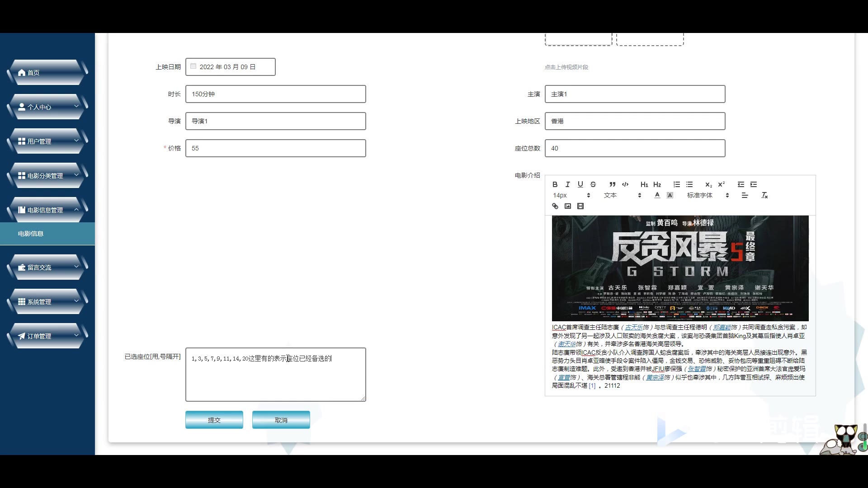The width and height of the screenshot is (868, 488).
Task: Expand the 系统管理 sidebar menu
Action: tap(47, 301)
